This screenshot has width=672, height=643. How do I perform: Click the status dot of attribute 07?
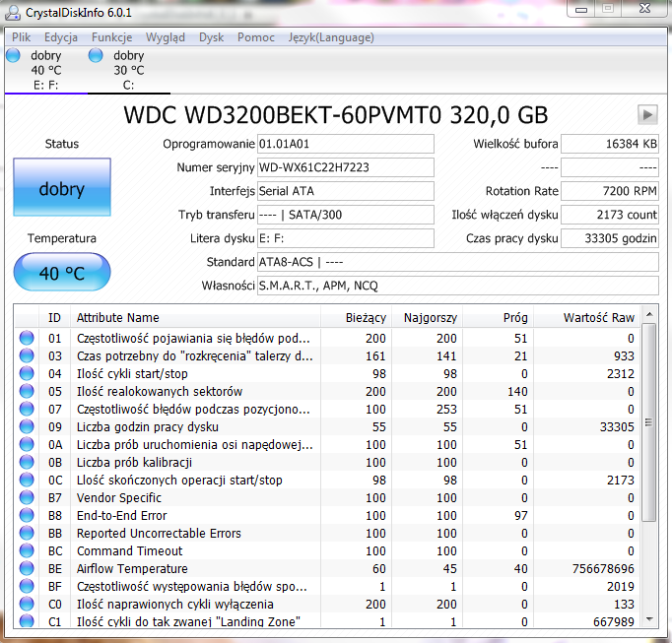[27, 409]
